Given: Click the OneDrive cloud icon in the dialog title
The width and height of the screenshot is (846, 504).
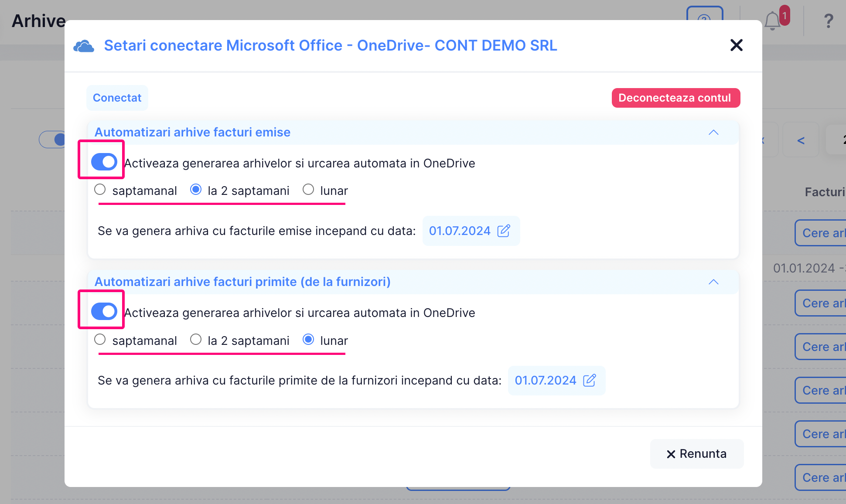Looking at the screenshot, I should pyautogui.click(x=84, y=46).
